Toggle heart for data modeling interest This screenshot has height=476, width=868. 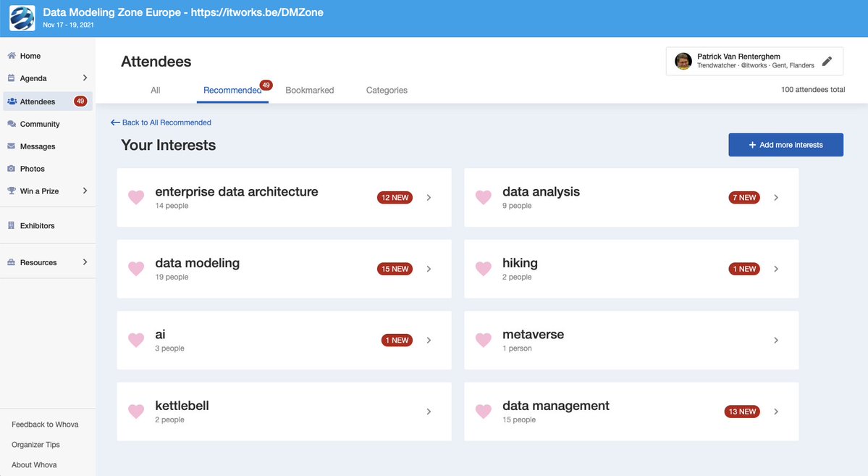(136, 269)
